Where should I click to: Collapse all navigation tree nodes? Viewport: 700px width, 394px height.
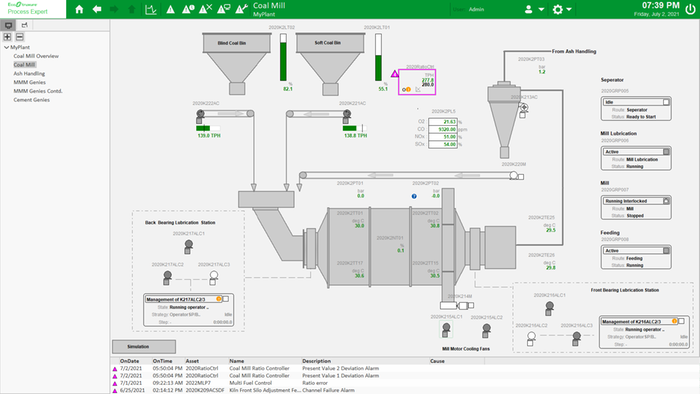click(20, 37)
